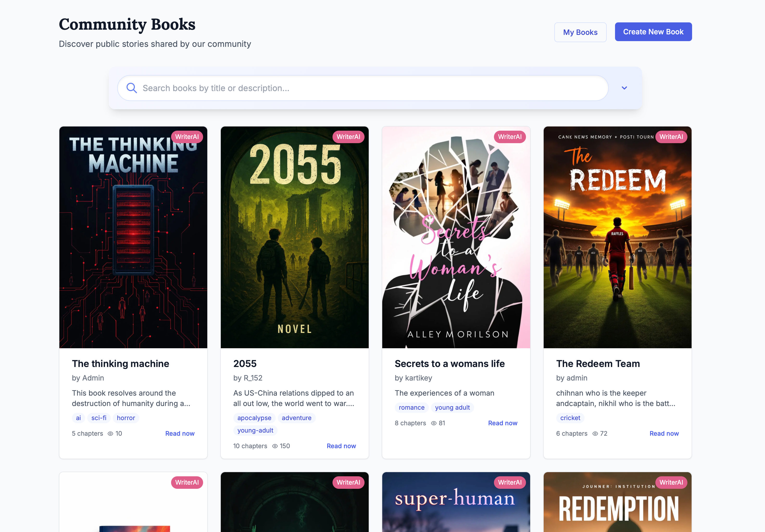This screenshot has height=532, width=765.
Task: Select the 'ai' tag
Action: tap(78, 418)
